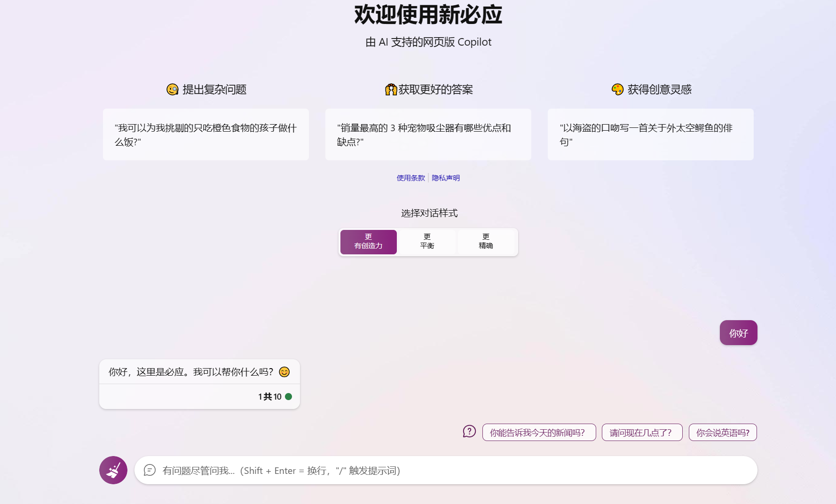
Task: Click the raised-hands emoji beside 获取更好的答案
Action: click(x=391, y=89)
